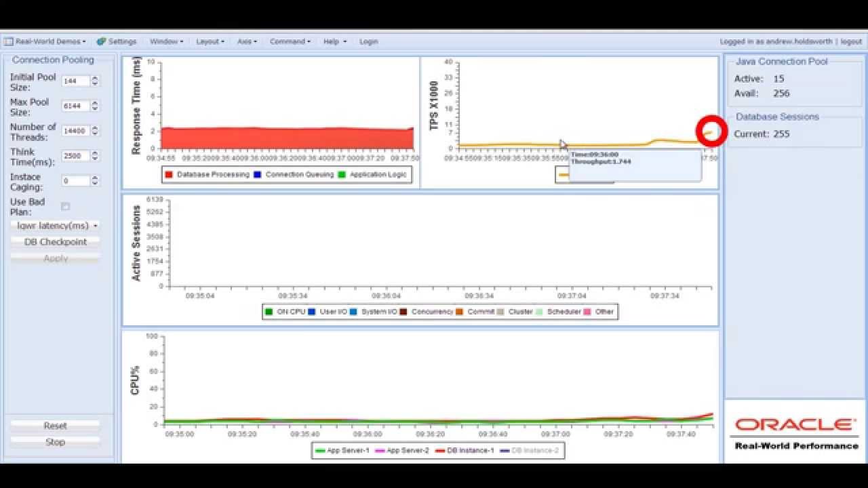Toggle Database Processing red legend swatch
This screenshot has height=488, width=868.
[169, 175]
